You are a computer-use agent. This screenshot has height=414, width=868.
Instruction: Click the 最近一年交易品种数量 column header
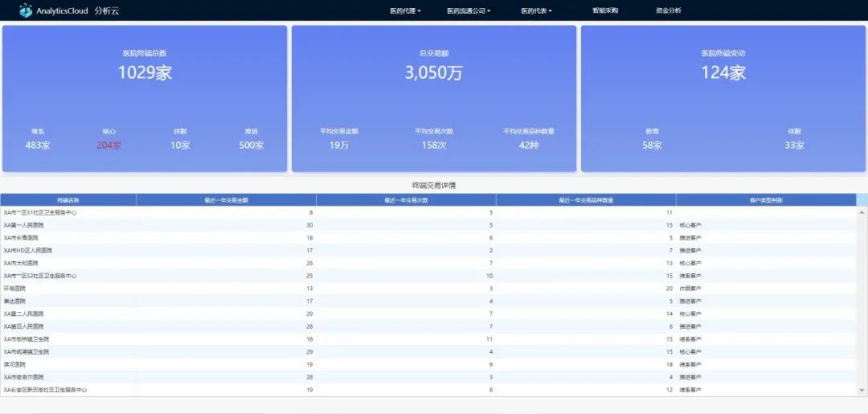586,199
